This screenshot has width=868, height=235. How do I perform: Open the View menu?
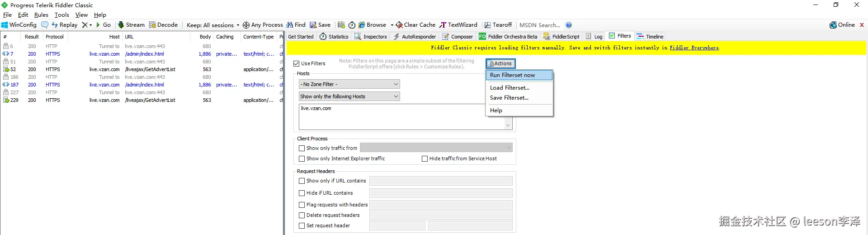click(81, 15)
